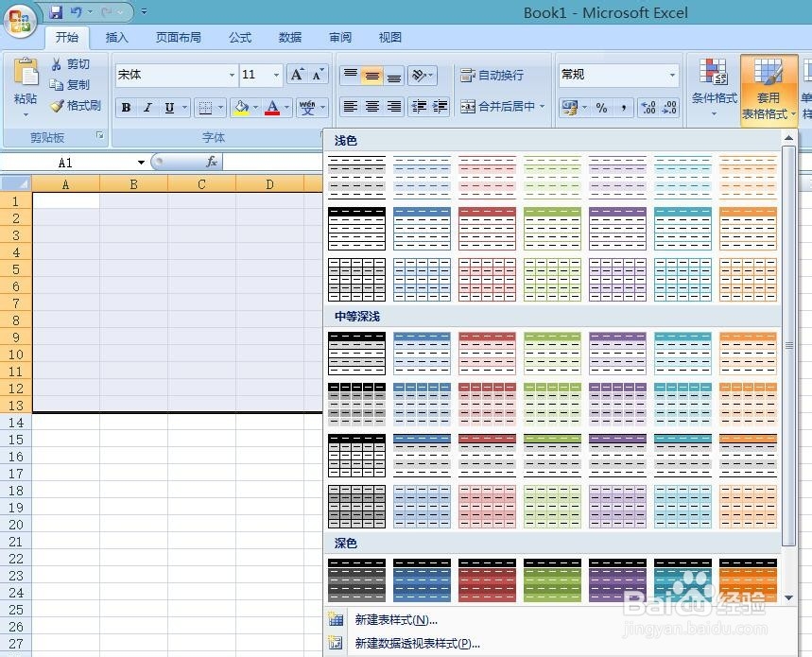Pick medium blue style first under 中等深浅
Image resolution: width=812 pixels, height=657 pixels.
coord(422,354)
